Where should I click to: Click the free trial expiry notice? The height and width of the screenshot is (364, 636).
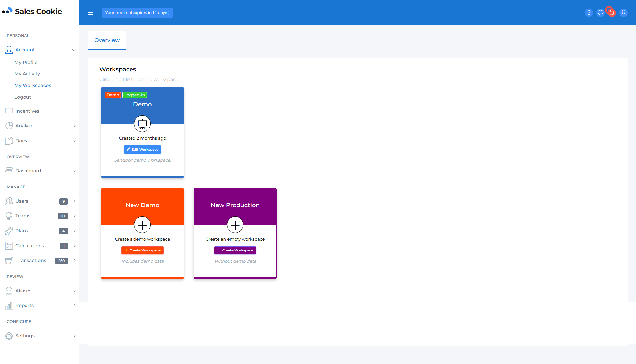[x=137, y=13]
